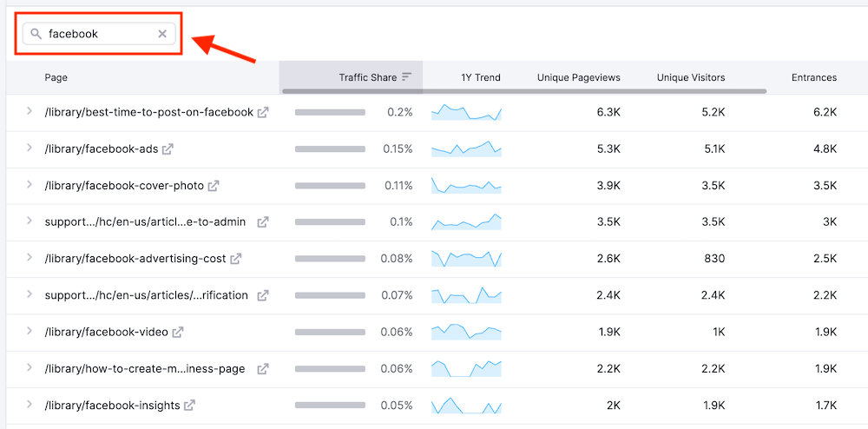Expand the best-time-to-post-on-facebook row
The height and width of the screenshot is (429, 868).
click(x=29, y=112)
